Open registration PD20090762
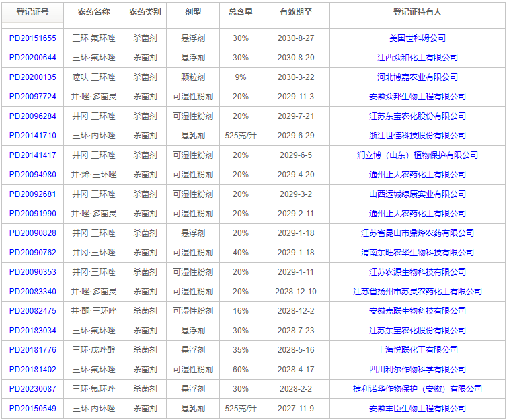Image resolution: width=507 pixels, height=420 pixels. pyautogui.click(x=33, y=253)
